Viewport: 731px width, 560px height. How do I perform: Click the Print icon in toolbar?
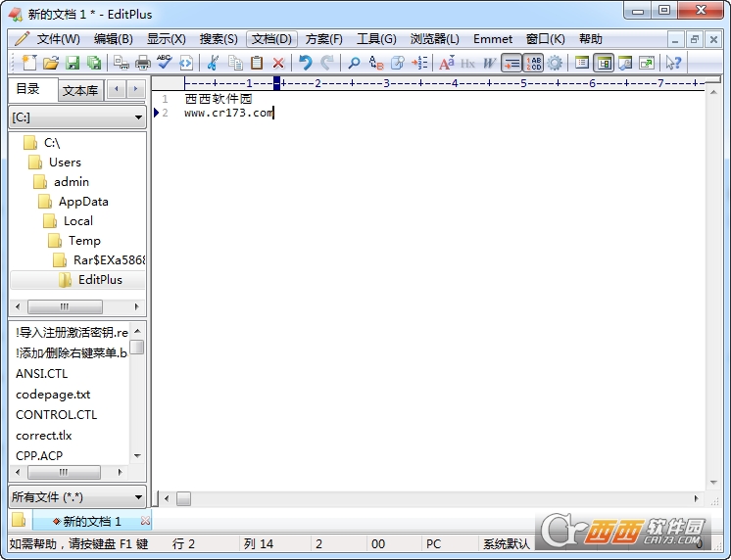143,63
